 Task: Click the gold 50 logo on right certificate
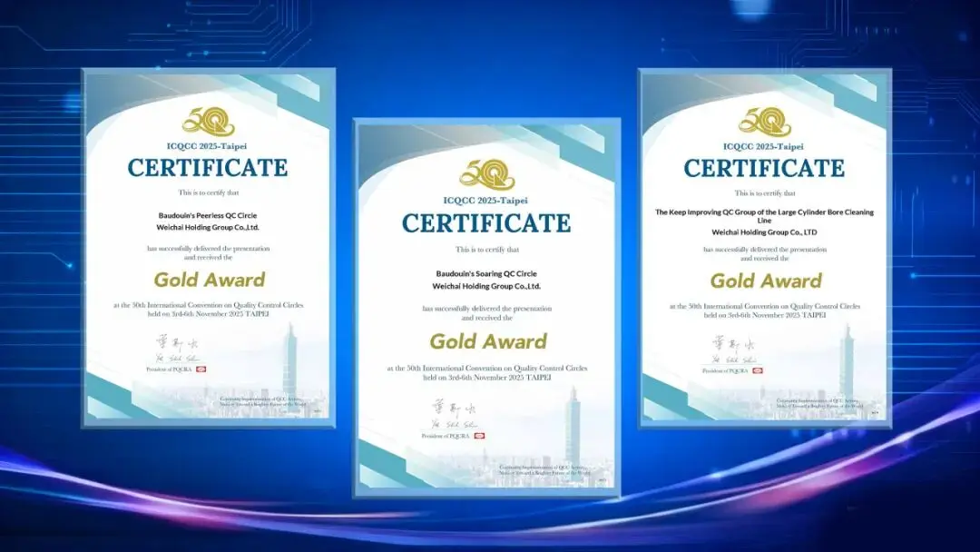(x=764, y=122)
